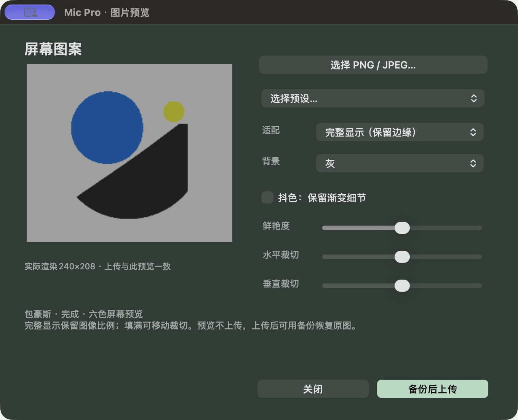Image resolution: width=518 pixels, height=420 pixels.
Task: Click the 水平裁切 horizontal crop slider handle
Action: [x=402, y=257]
